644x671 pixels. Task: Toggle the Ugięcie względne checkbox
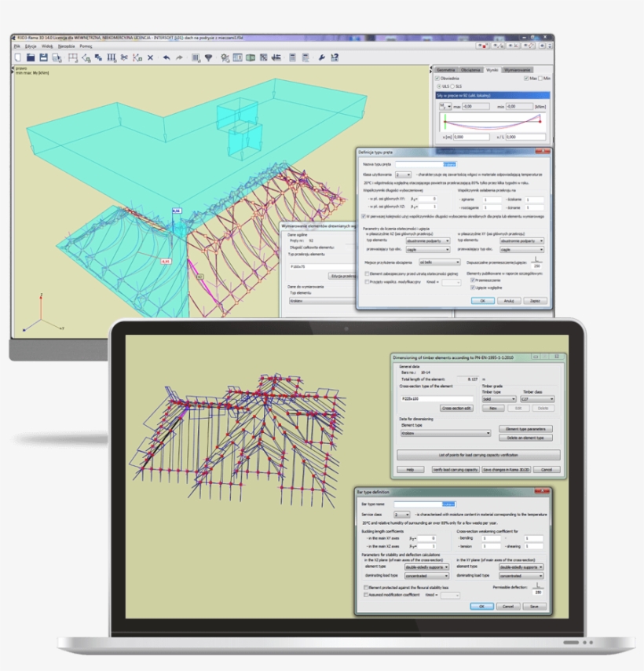[x=473, y=288]
